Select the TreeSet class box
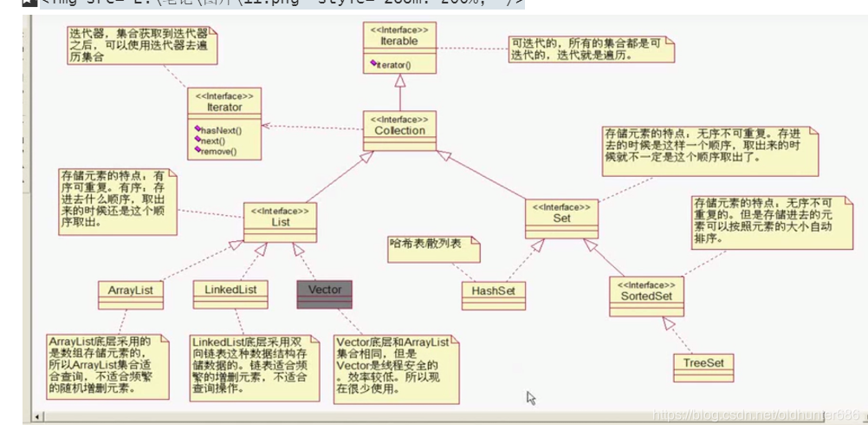The width and height of the screenshot is (868, 431). point(703,368)
